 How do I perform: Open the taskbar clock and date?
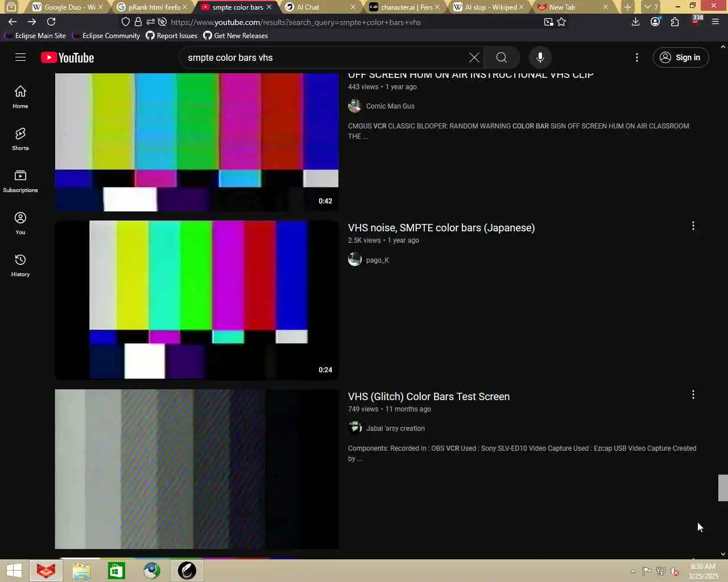tap(703, 571)
